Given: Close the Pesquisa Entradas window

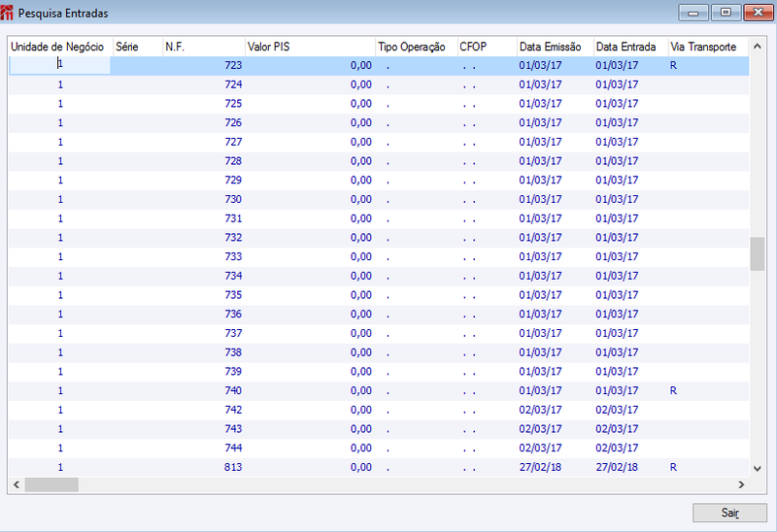Looking at the screenshot, I should point(759,13).
